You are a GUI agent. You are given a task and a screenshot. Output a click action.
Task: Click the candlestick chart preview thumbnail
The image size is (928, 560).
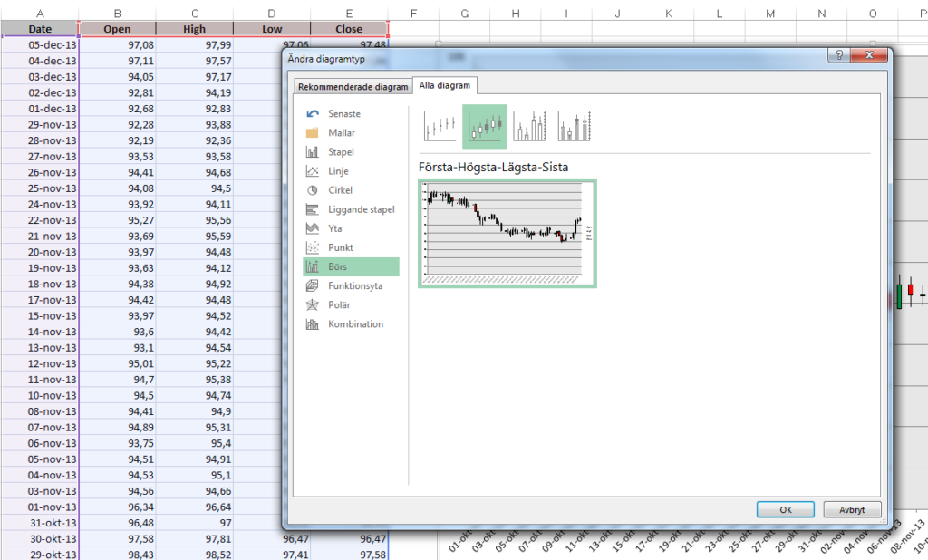(507, 233)
